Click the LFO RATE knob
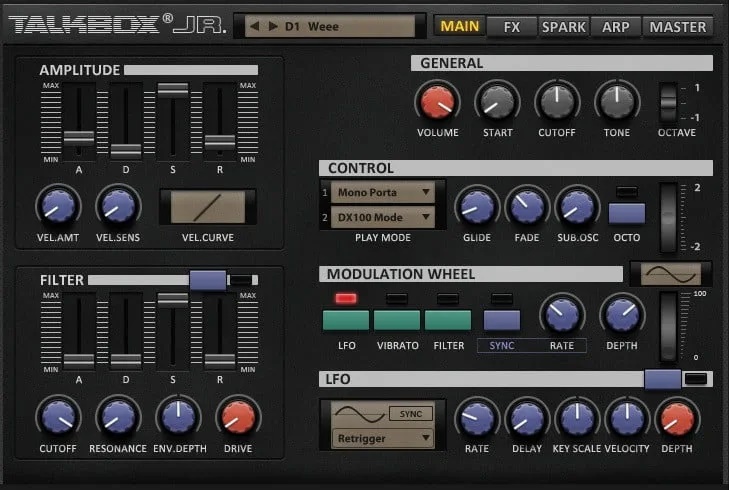This screenshot has height=490, width=729. 477,418
